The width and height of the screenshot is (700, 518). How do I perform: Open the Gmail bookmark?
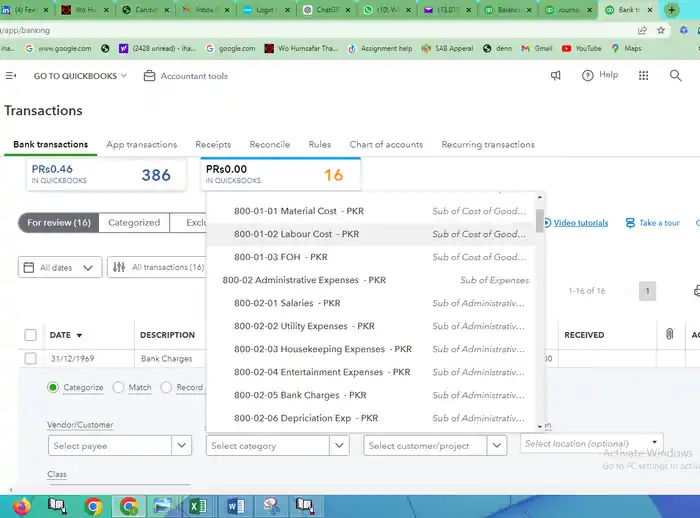(x=537, y=48)
